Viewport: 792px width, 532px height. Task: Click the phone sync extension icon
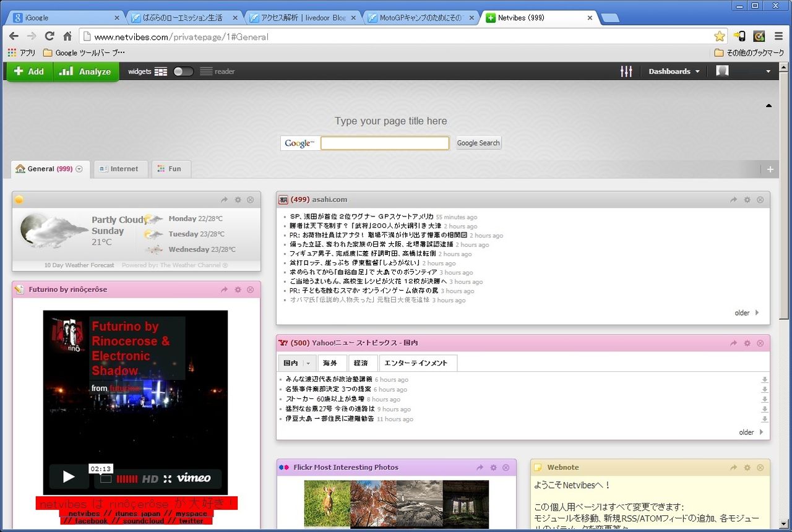739,36
